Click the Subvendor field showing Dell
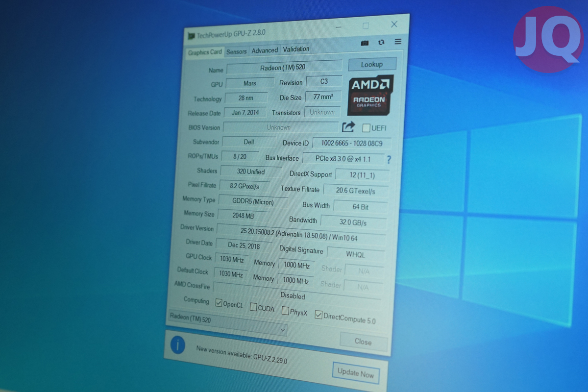This screenshot has width=588, height=392. (x=249, y=142)
